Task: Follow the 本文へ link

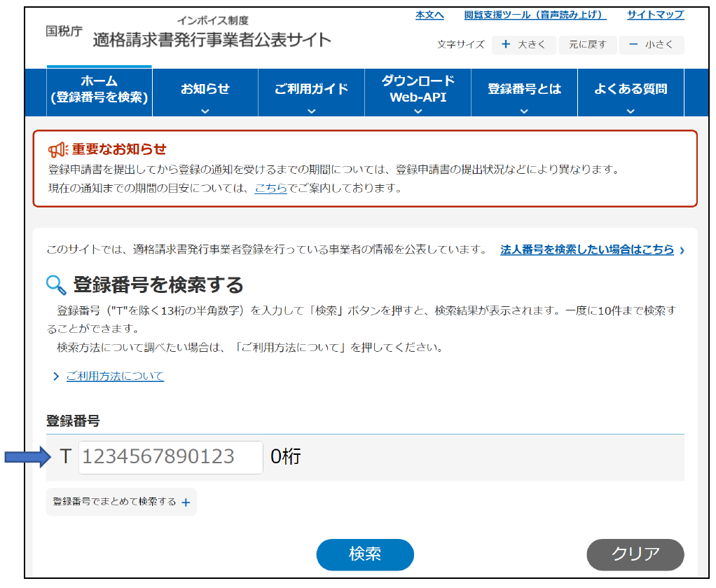Action: click(429, 15)
